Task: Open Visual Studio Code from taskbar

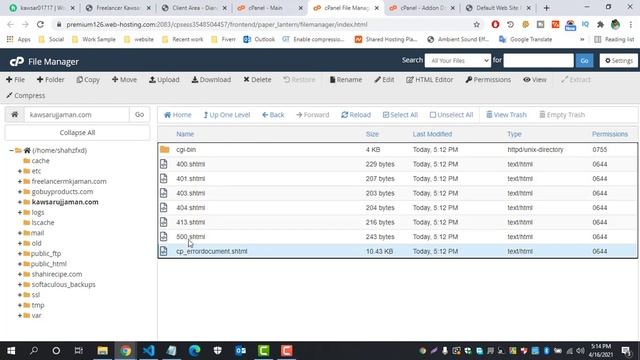Action: tap(149, 351)
